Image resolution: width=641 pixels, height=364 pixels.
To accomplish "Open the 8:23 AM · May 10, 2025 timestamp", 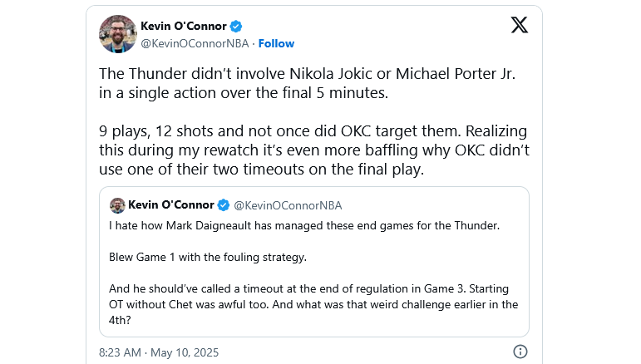I will click(159, 352).
